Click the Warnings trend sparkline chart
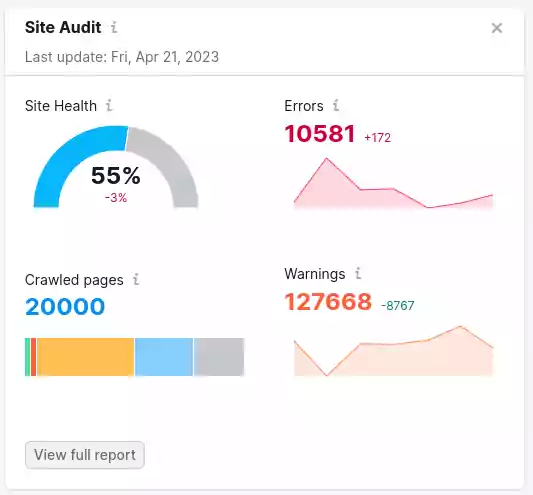This screenshot has width=533, height=495. pyautogui.click(x=393, y=351)
